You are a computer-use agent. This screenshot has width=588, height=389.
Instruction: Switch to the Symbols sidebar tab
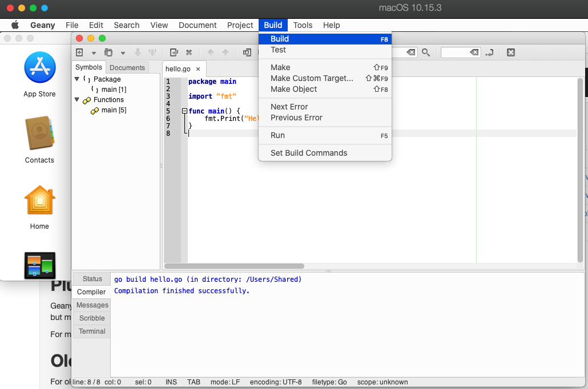pos(88,67)
